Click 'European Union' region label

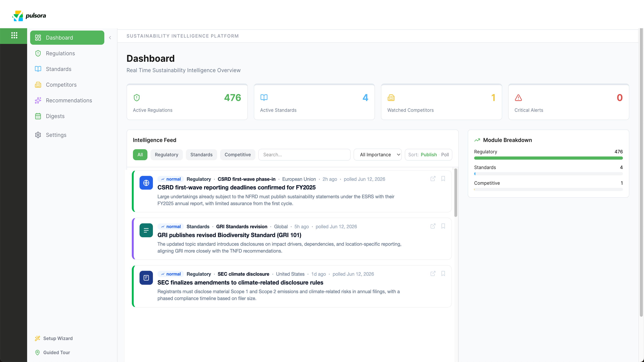(299, 179)
